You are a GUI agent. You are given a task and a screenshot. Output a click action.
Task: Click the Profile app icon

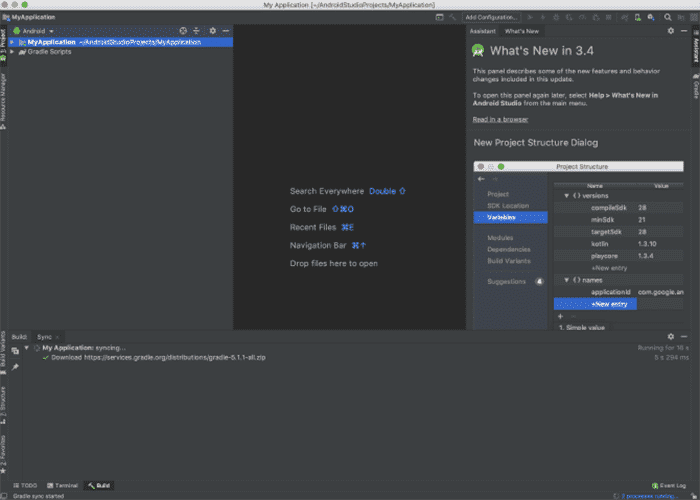[x=582, y=17]
